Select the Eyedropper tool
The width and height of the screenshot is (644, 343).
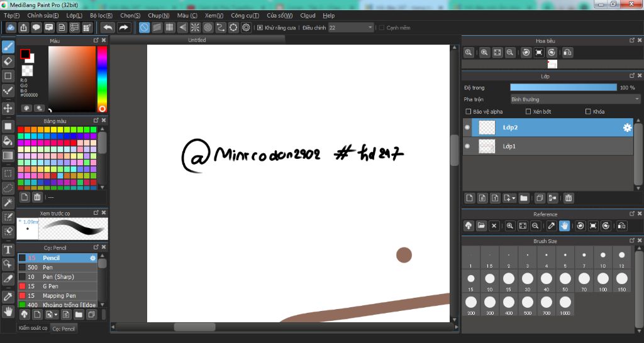(x=8, y=297)
